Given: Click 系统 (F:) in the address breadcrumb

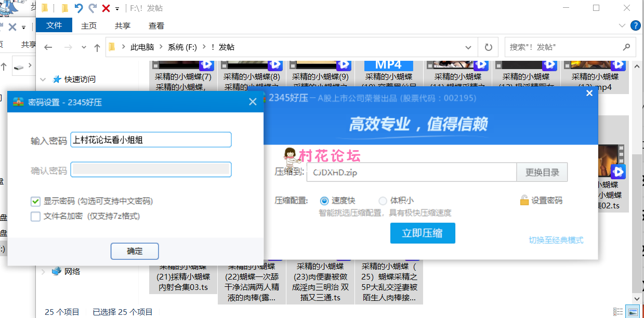Looking at the screenshot, I should 182,47.
